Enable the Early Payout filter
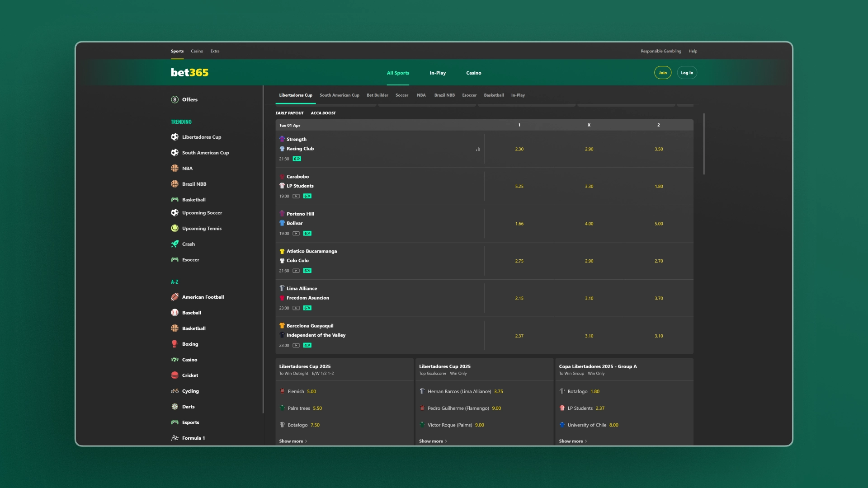The image size is (868, 488). (x=289, y=113)
